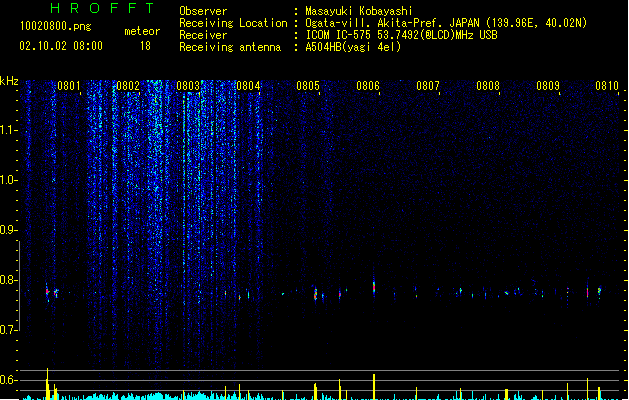Viewport: 629px width, 400px height.
Task: Click the receiver ICOM IC-575 text
Action: coord(339,35)
